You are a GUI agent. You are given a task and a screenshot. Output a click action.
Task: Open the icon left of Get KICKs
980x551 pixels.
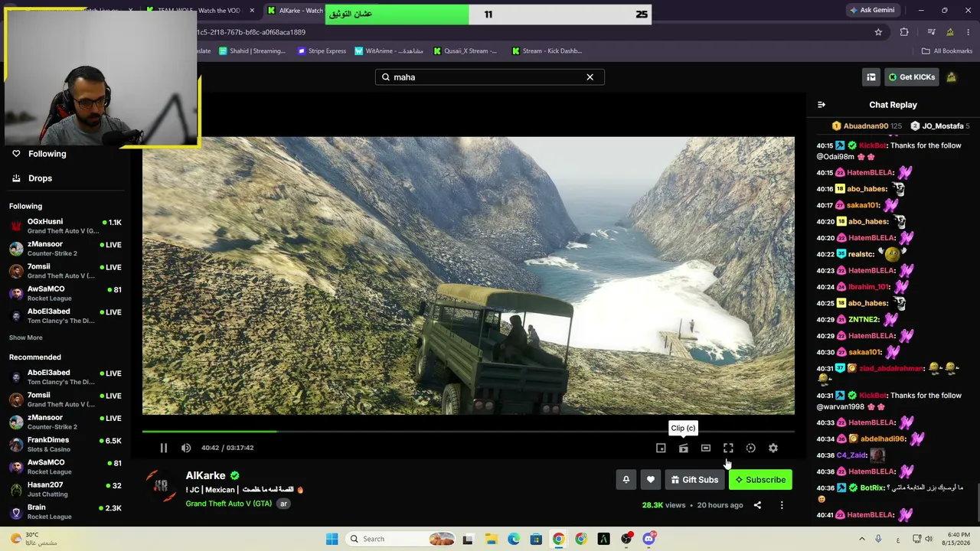(871, 77)
